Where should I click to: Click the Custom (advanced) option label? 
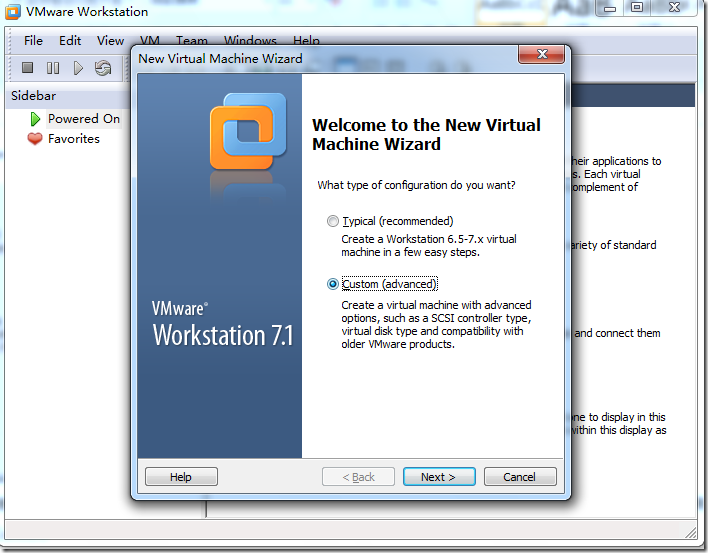(390, 284)
